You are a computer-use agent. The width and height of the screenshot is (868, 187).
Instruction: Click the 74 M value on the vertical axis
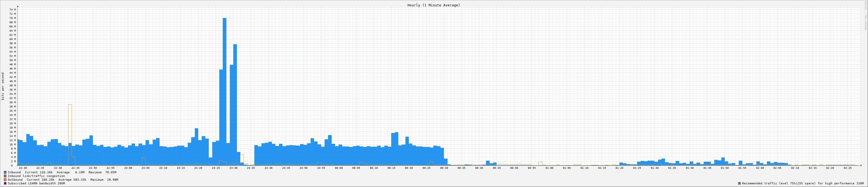tap(12, 10)
